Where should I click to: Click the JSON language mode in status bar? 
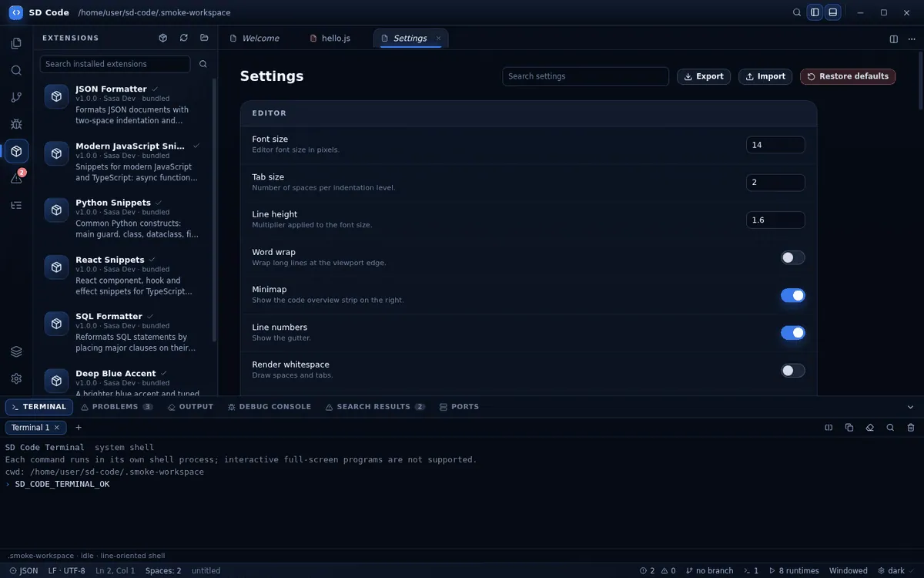pos(24,571)
